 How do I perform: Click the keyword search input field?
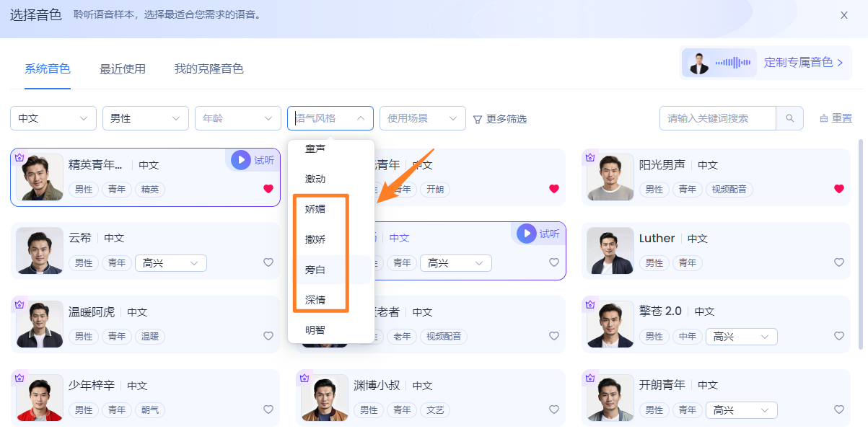717,118
